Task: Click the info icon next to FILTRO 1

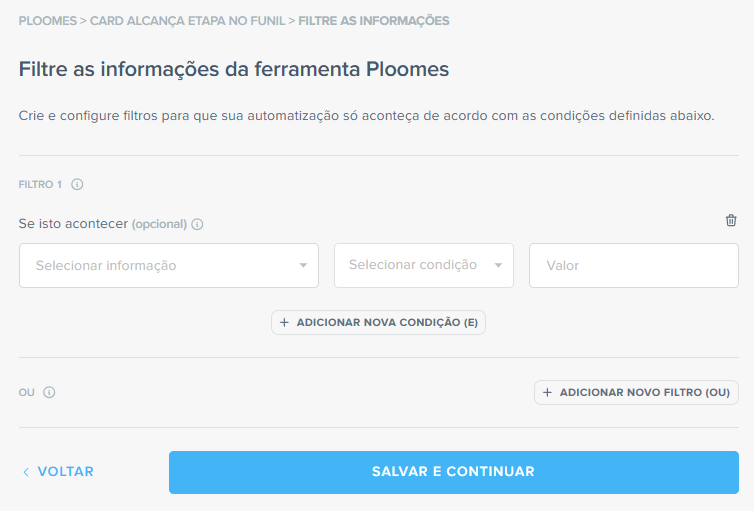Action: 77,184
